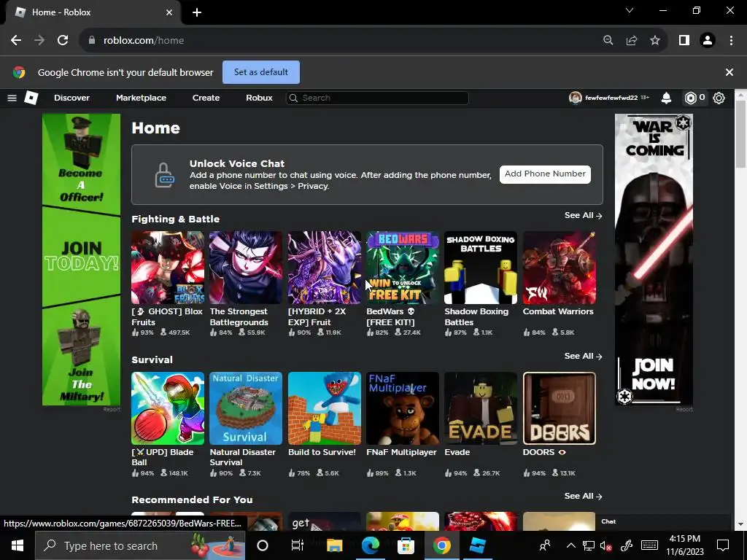747x560 pixels.
Task: Open the Evade game thumbnail
Action: click(x=481, y=408)
